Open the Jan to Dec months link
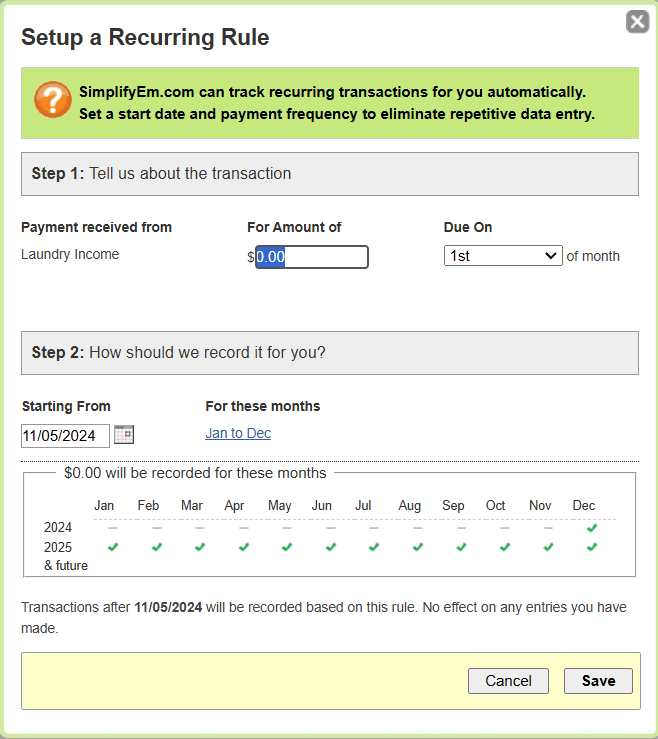Screen dimensions: 658x739 point(238,433)
